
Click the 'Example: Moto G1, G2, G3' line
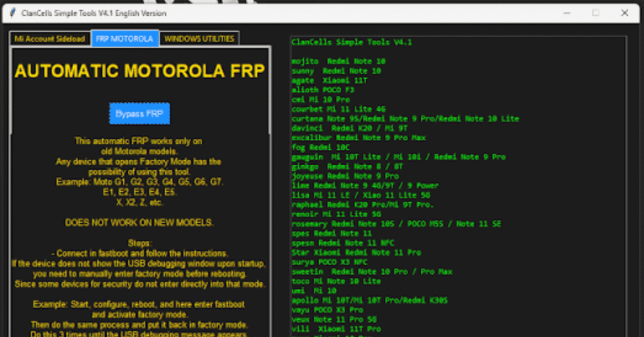pos(140,182)
